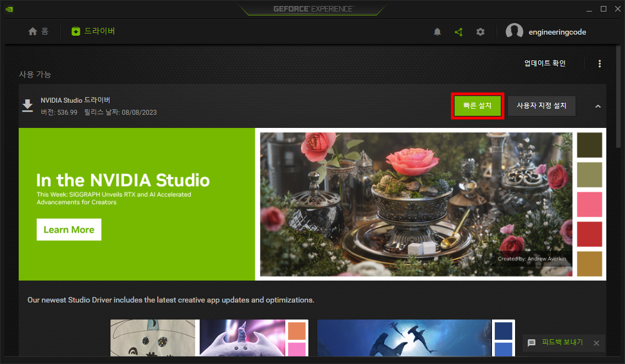
Task: Click 업데이트 확인 (check for updates)
Action: point(545,63)
